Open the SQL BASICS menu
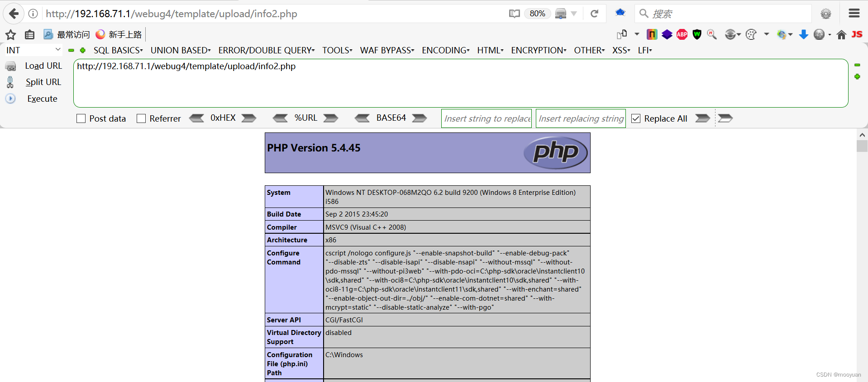 [118, 50]
